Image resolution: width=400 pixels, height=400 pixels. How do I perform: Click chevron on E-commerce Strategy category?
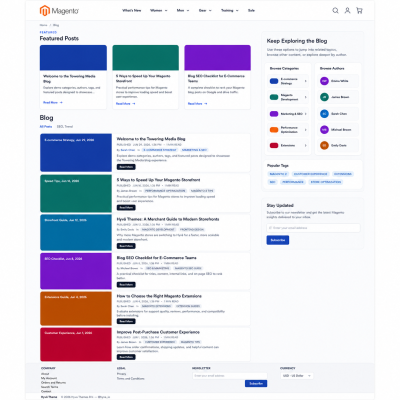(305, 81)
